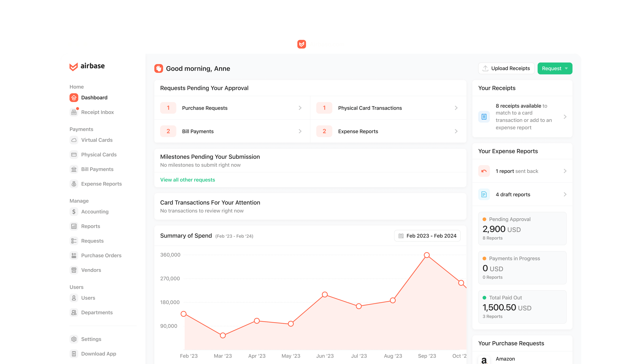Open the Receipt Inbox icon in sidebar
Image resolution: width=642 pixels, height=364 pixels.
click(x=74, y=112)
